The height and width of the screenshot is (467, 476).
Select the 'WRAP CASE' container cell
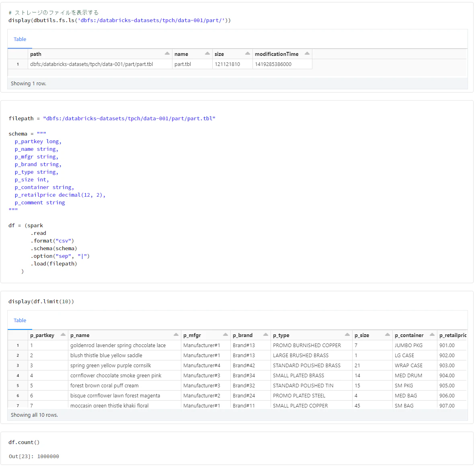[x=414, y=365]
